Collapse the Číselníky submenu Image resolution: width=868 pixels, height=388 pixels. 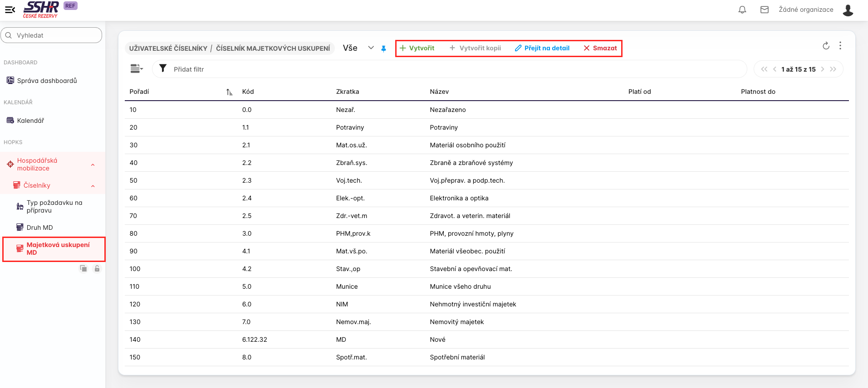click(x=93, y=186)
